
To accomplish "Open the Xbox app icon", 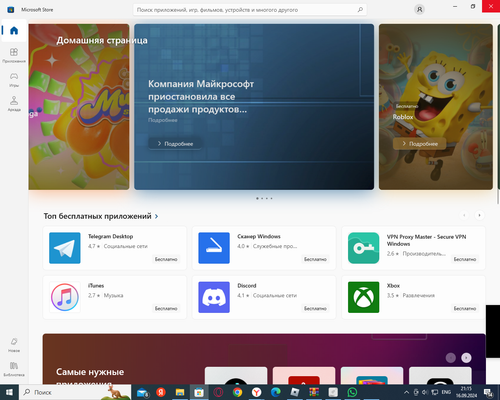I will tap(363, 297).
